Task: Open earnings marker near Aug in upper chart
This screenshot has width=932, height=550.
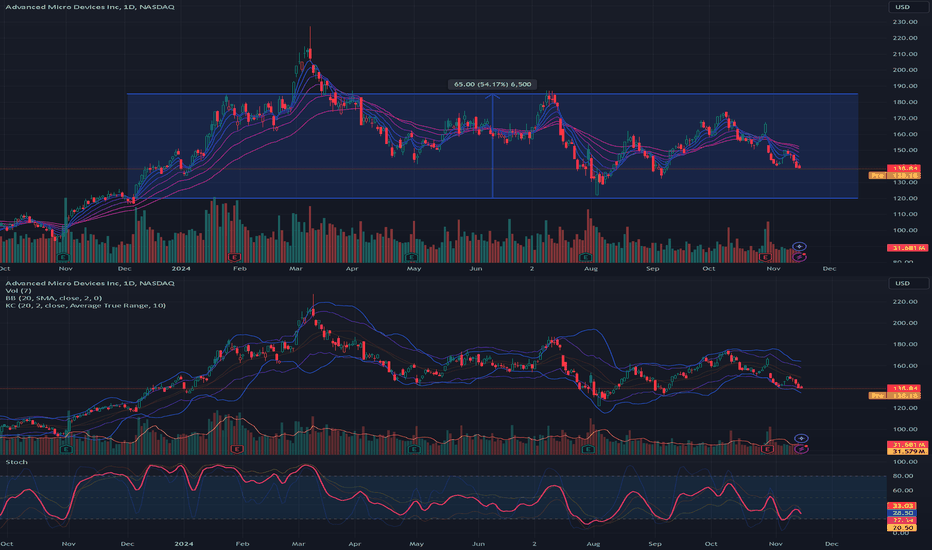Action: pos(585,257)
